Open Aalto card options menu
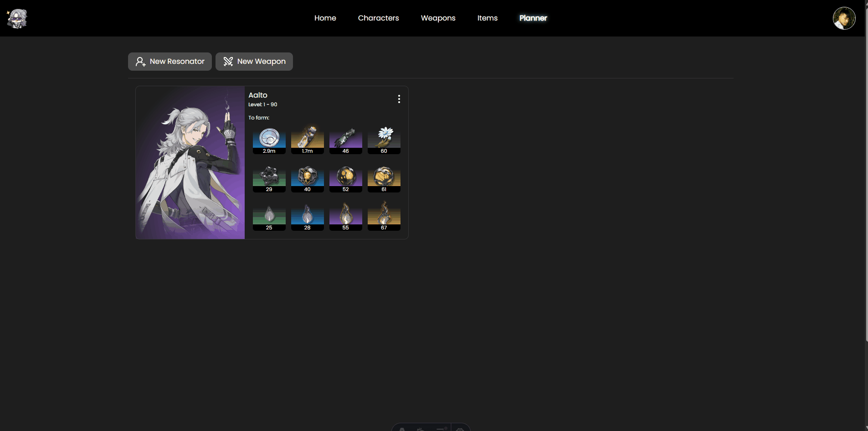The height and width of the screenshot is (431, 868). (399, 99)
